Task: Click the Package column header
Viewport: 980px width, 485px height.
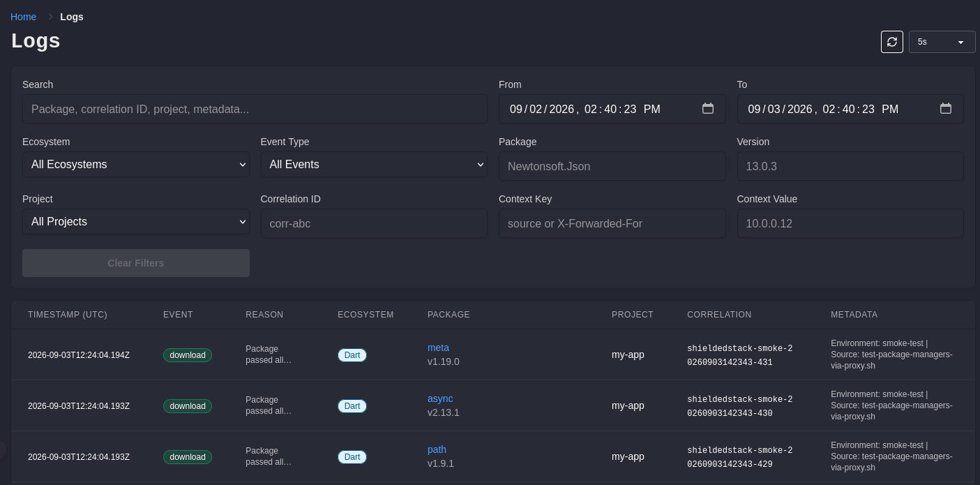Action: tap(448, 315)
